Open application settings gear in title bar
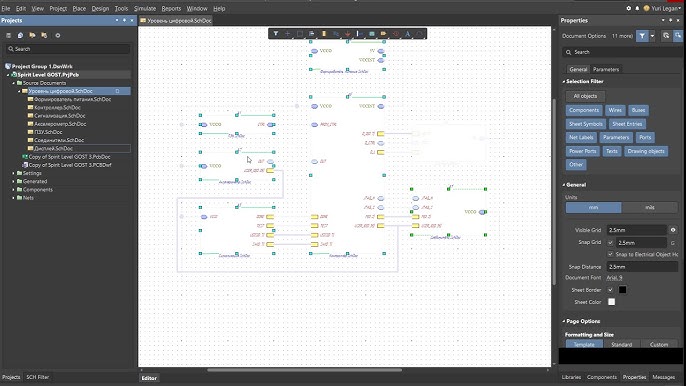This screenshot has height=386, width=686. pos(629,8)
